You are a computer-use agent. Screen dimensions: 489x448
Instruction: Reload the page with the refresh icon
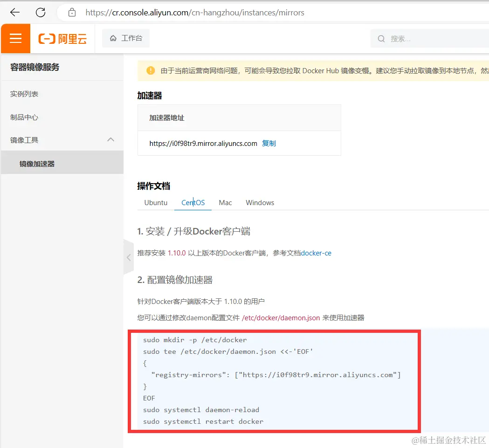tap(41, 13)
